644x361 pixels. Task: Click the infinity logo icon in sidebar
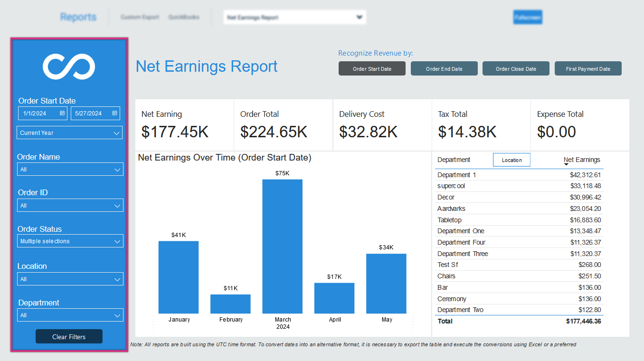(69, 66)
